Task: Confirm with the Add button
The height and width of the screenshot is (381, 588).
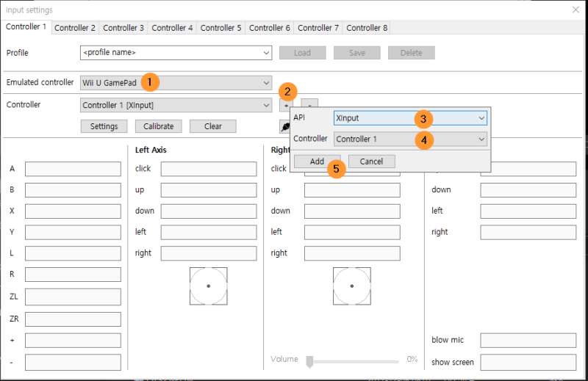Action: click(x=317, y=162)
